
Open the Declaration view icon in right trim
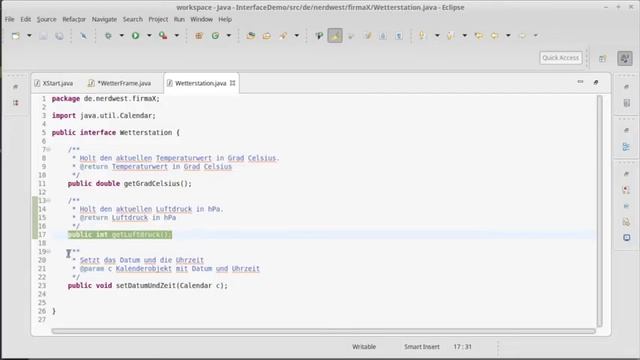(627, 222)
